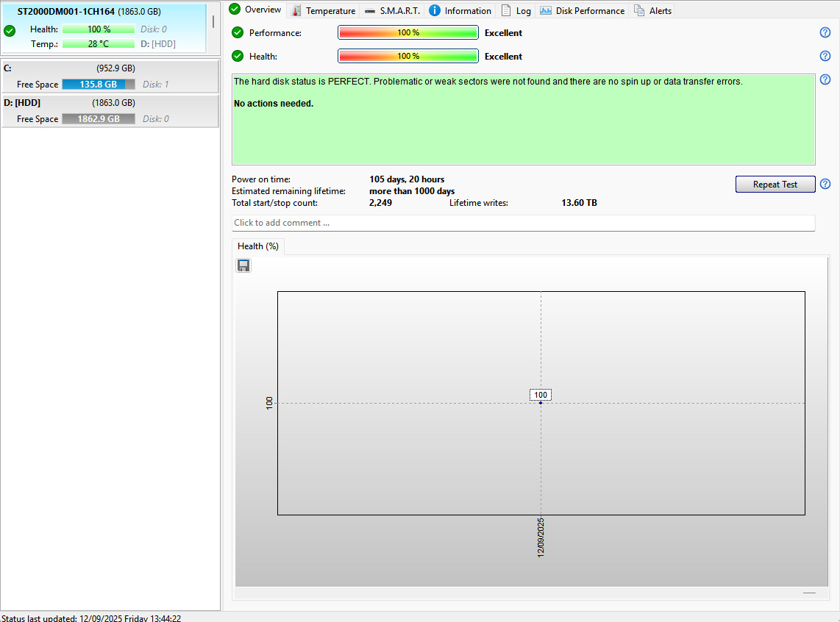Viewport: 840px width, 622px height.
Task: Click the green check icon beside Health label
Action: [x=238, y=56]
